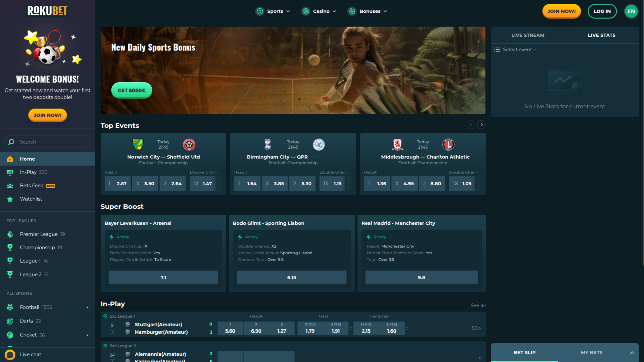
Task: Pick draw at 3.85 for Birmingham - QPR
Action: tap(275, 184)
